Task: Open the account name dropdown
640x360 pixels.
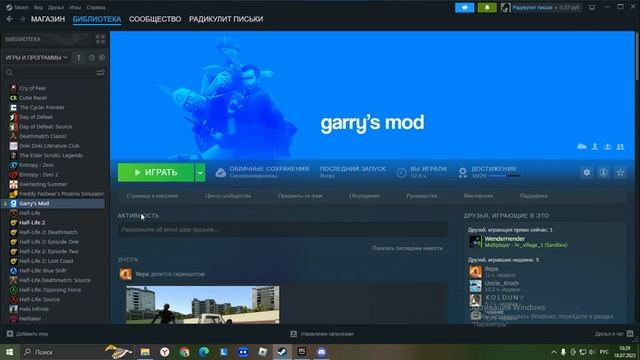Action: coord(546,7)
